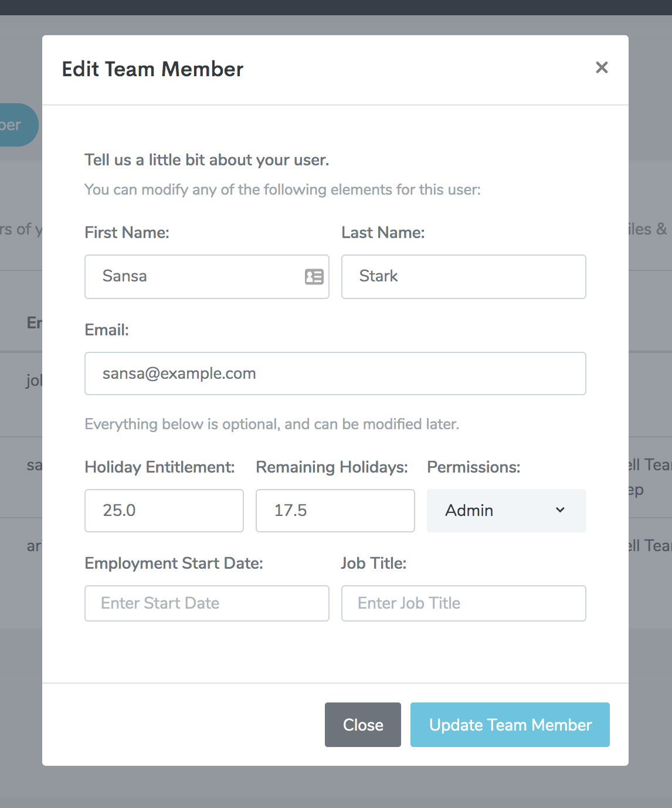Open the contact card autofill icon in First Name
672x808 pixels.
click(314, 277)
